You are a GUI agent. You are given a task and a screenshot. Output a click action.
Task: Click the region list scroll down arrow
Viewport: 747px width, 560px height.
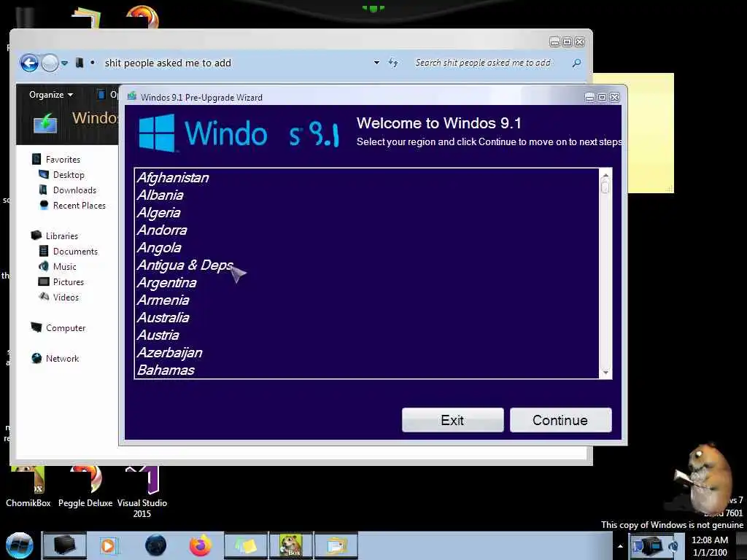(x=605, y=373)
